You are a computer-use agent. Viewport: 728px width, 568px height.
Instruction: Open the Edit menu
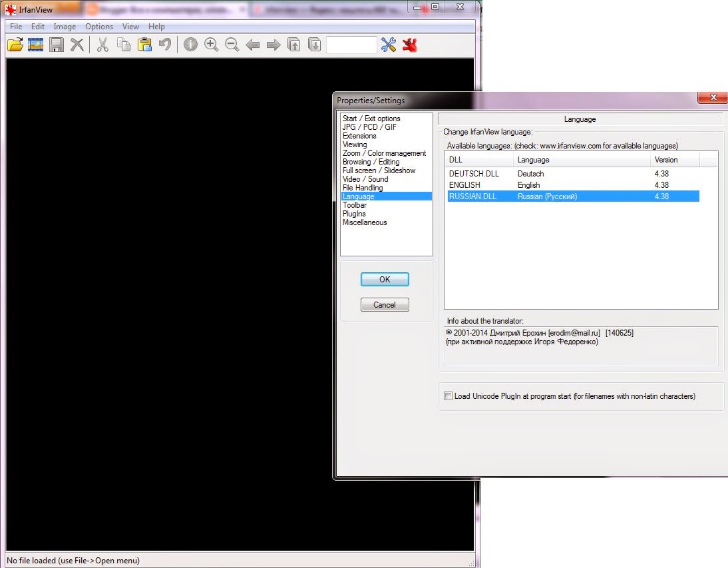pyautogui.click(x=38, y=27)
